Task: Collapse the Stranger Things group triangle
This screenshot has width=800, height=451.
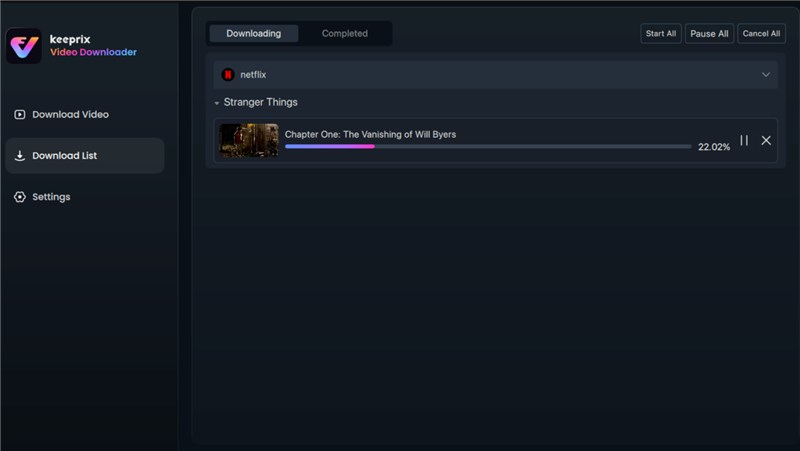Action: 217,103
